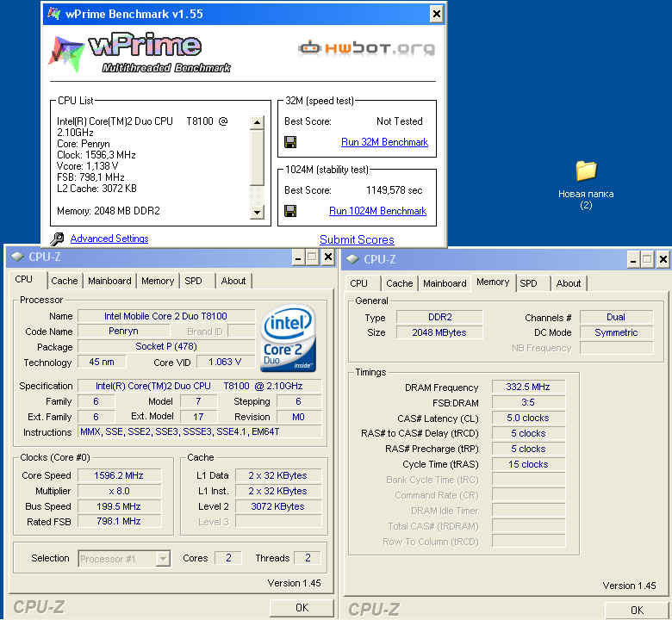Click the Instructions field listing MMX, SSE
Image resolution: width=672 pixels, height=620 pixels.
click(200, 432)
